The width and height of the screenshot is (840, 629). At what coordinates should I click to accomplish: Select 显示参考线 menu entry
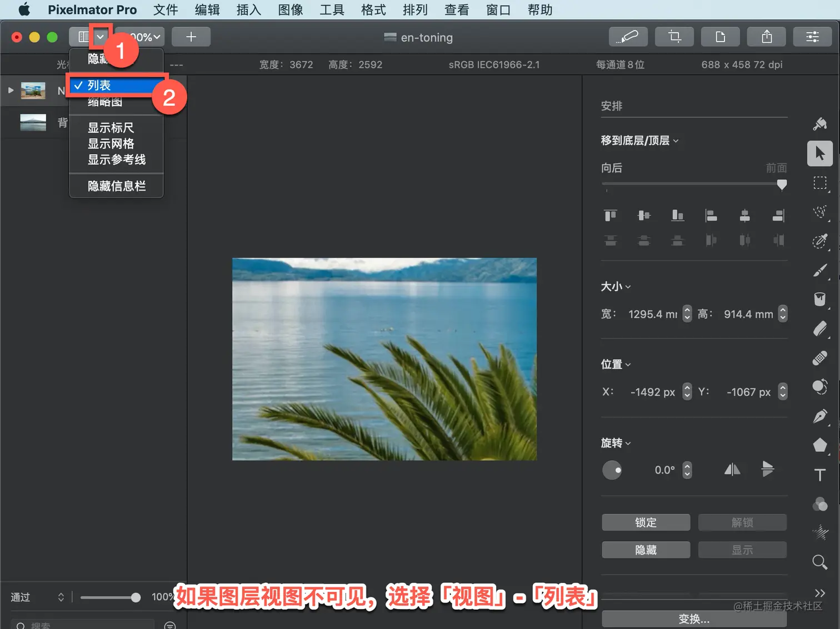[116, 160]
